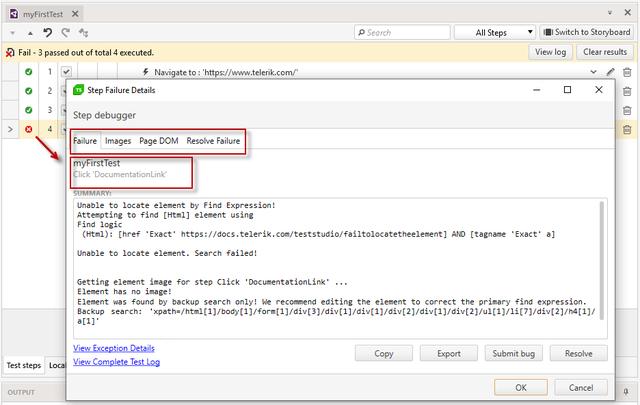This screenshot has width=640, height=405.
Task: Click the redo arrow icon
Action: (65, 33)
